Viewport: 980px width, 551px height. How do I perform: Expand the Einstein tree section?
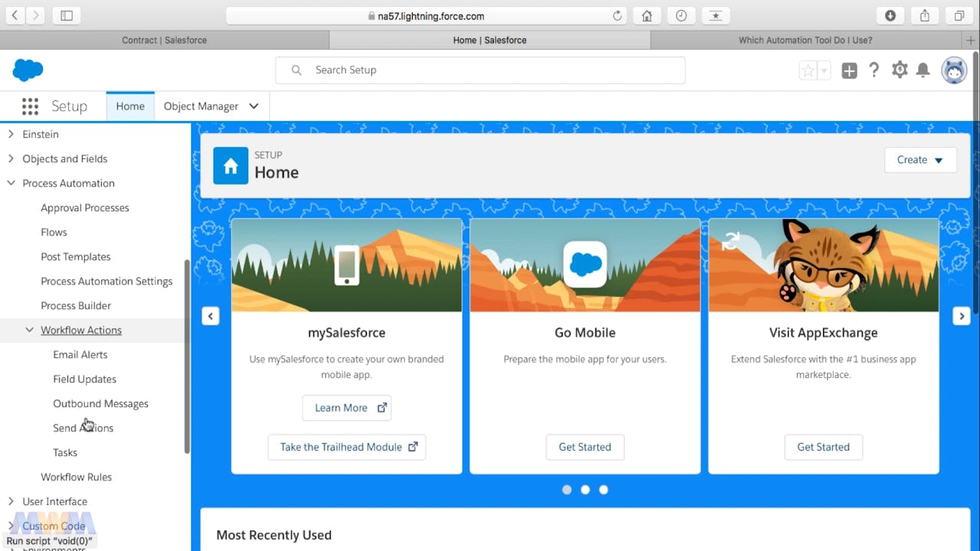pos(11,135)
